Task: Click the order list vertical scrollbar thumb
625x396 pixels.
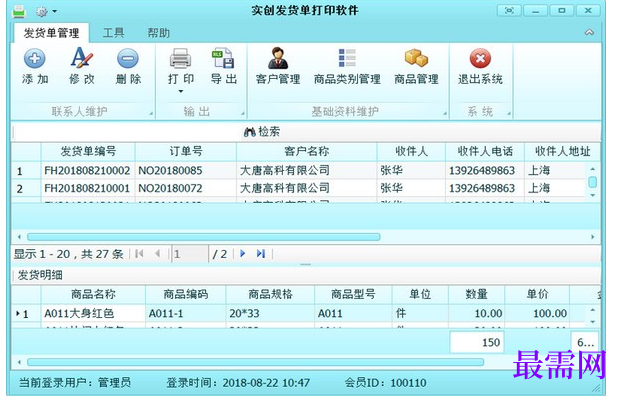Action: [593, 182]
